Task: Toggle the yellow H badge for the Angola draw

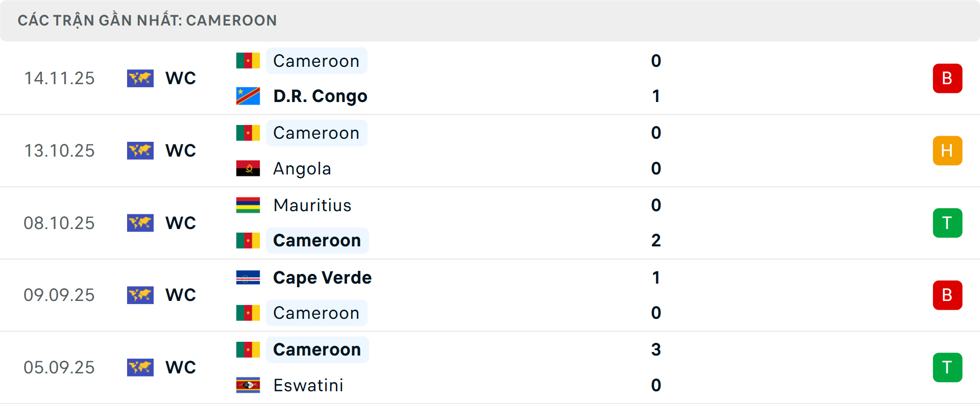Action: [947, 150]
